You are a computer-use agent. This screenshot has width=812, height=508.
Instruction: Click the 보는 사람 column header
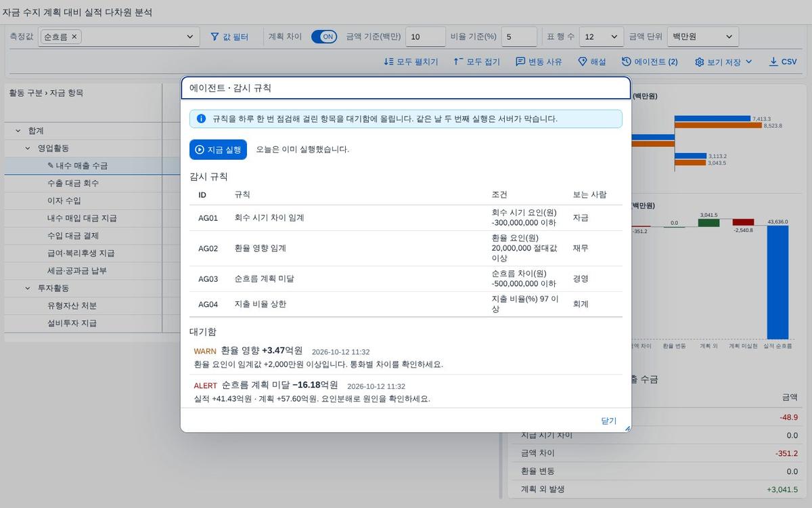pos(589,195)
